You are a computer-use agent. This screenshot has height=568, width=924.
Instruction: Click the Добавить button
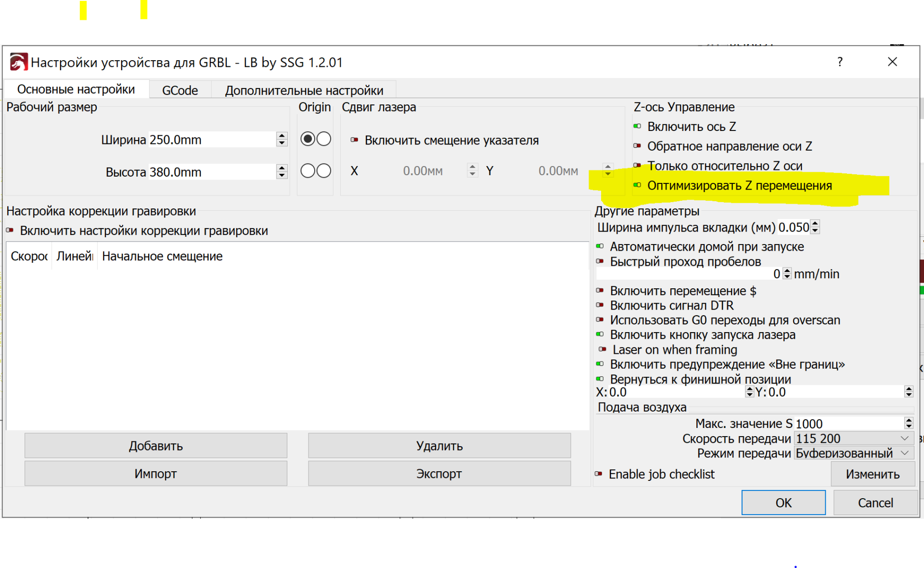tap(156, 446)
